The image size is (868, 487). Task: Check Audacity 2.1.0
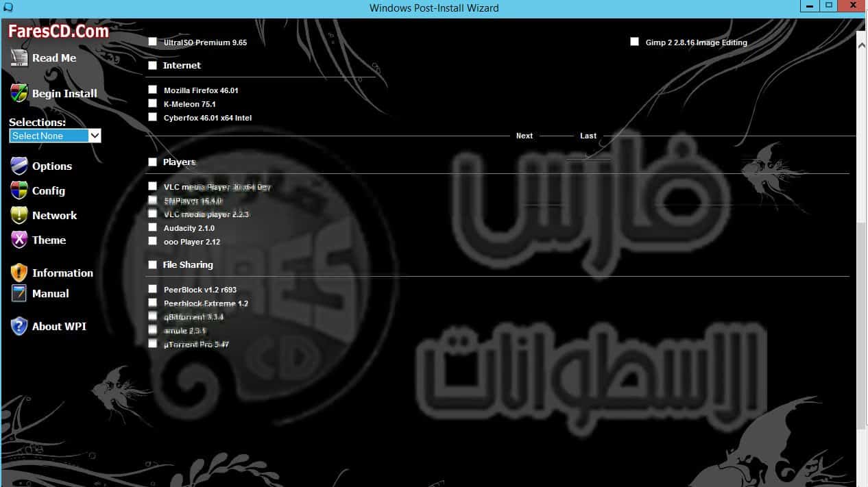click(x=152, y=227)
